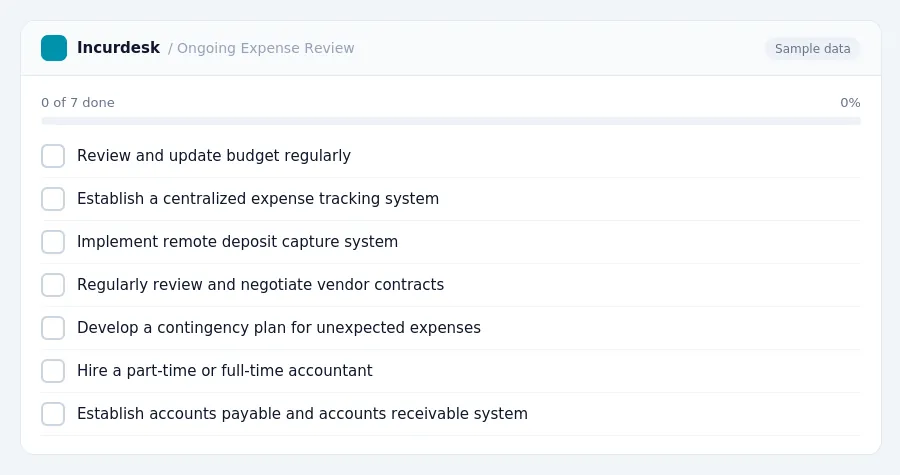Click text 'Develop a contingency plan for unexpected expenses'
Viewport: 900px width, 475px height.
click(279, 328)
